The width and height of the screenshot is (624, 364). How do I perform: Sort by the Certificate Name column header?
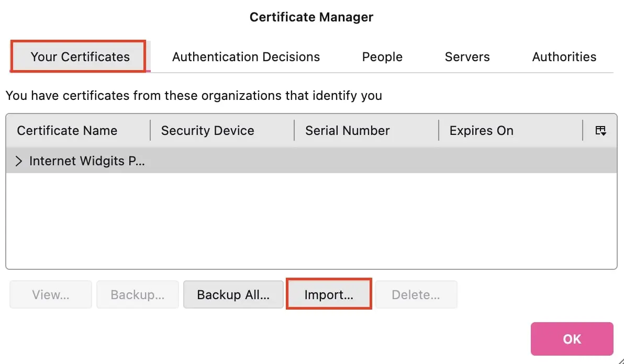pyautogui.click(x=67, y=130)
